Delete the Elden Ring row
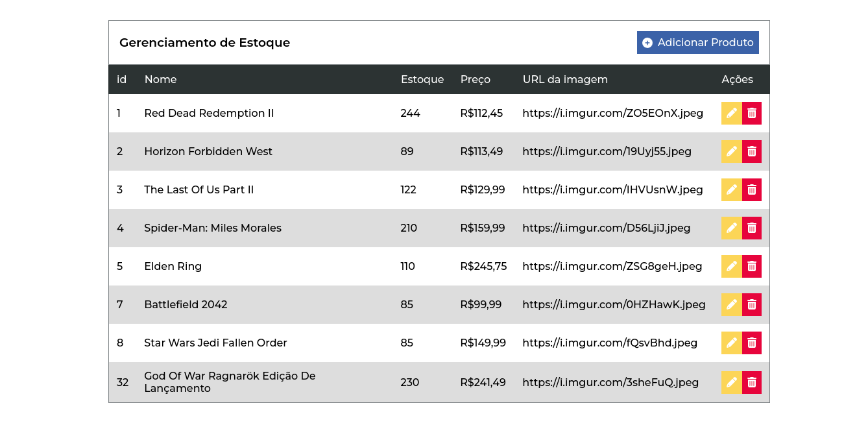The height and width of the screenshot is (425, 868). point(752,266)
